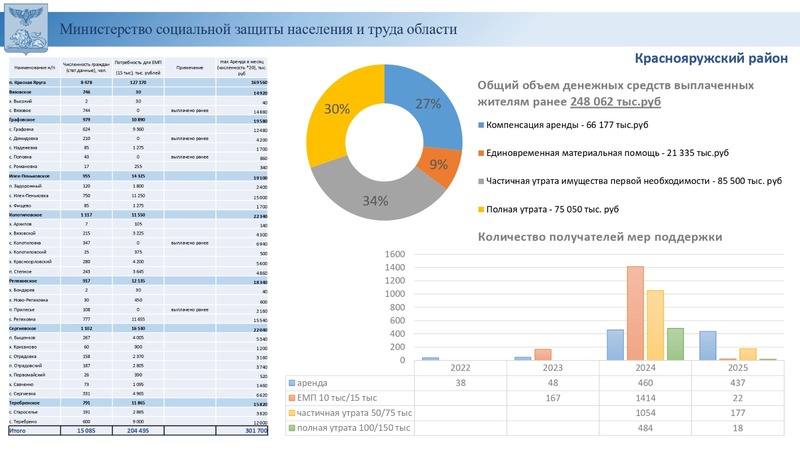The height and width of the screenshot is (450, 800).
Task: Click the 800 axis label
Action: pos(397,307)
